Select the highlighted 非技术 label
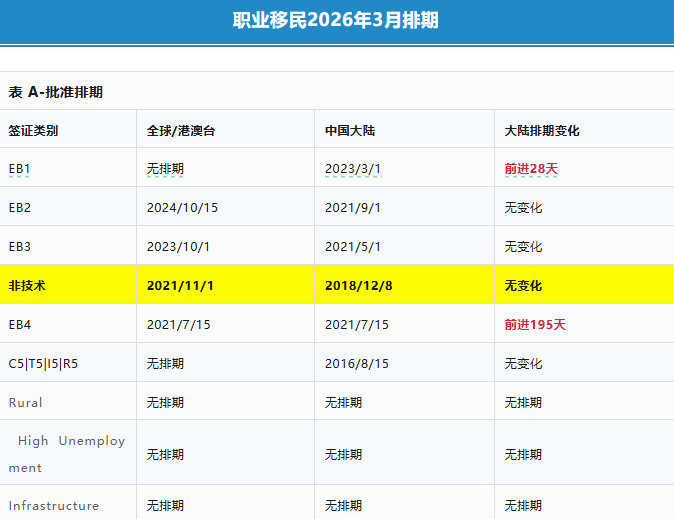This screenshot has height=519, width=674. coord(27,286)
